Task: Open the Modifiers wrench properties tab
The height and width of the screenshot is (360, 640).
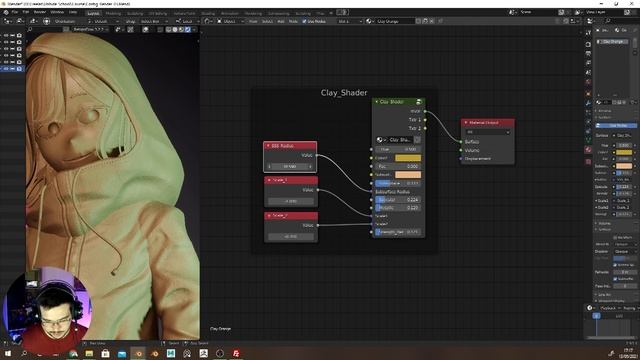Action: 588,103
